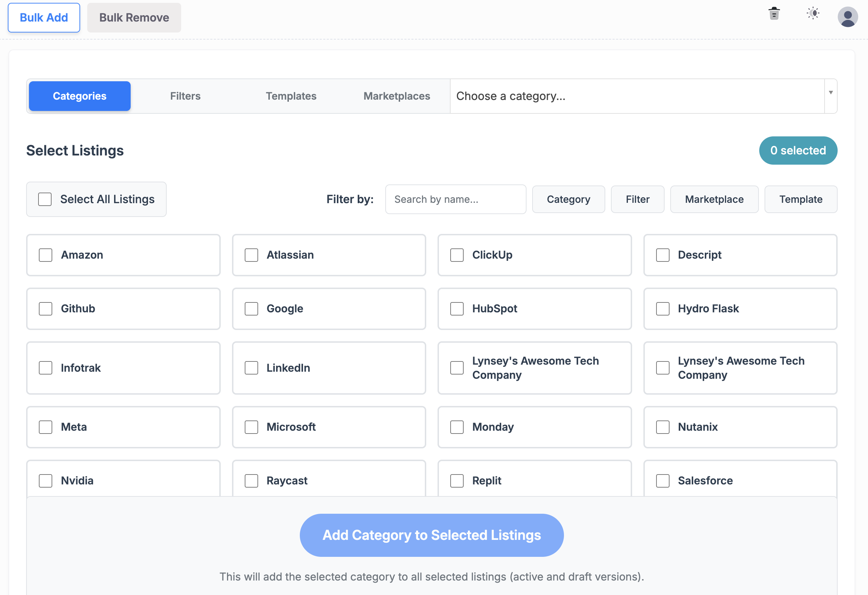Check the Google listing checkbox
The height and width of the screenshot is (595, 868).
[x=251, y=309]
